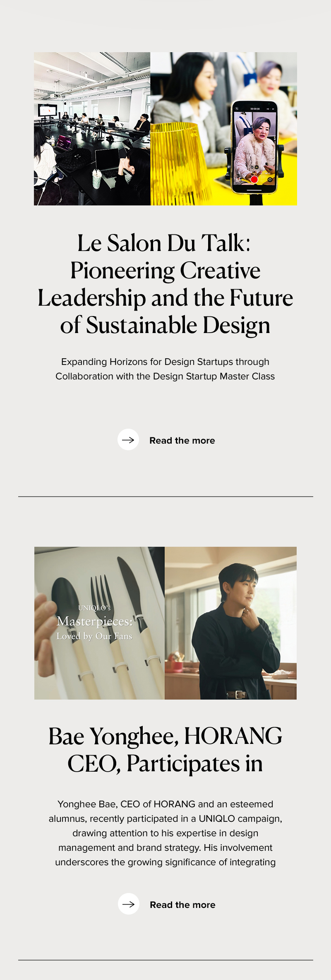Click the Expanding Horizons for Design Startups subtitle
Screen dimensions: 331x980
click(x=165, y=369)
